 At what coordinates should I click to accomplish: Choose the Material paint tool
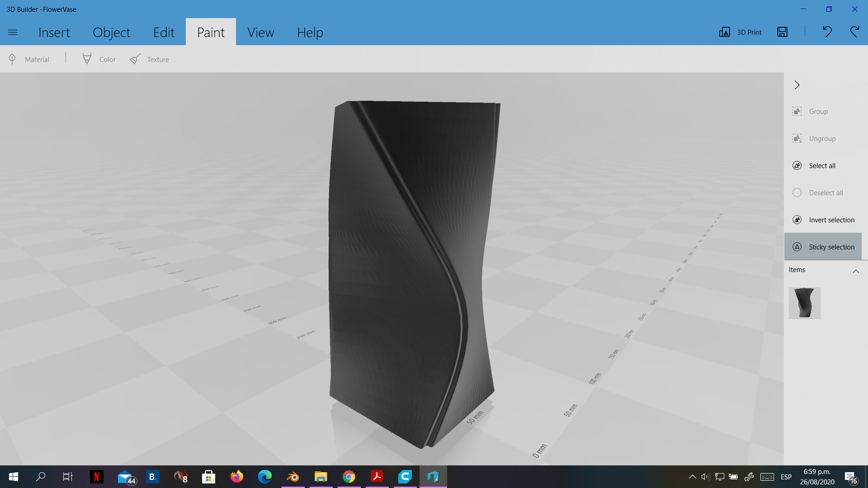(x=29, y=59)
